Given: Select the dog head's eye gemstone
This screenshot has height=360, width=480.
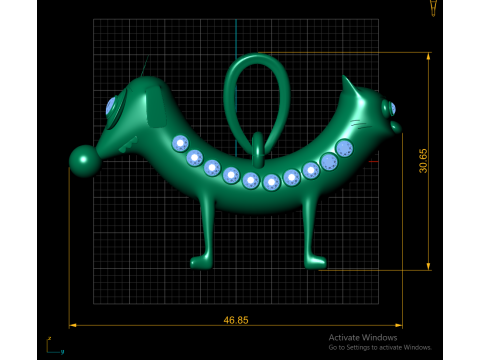Looking at the screenshot, I should [110, 106].
